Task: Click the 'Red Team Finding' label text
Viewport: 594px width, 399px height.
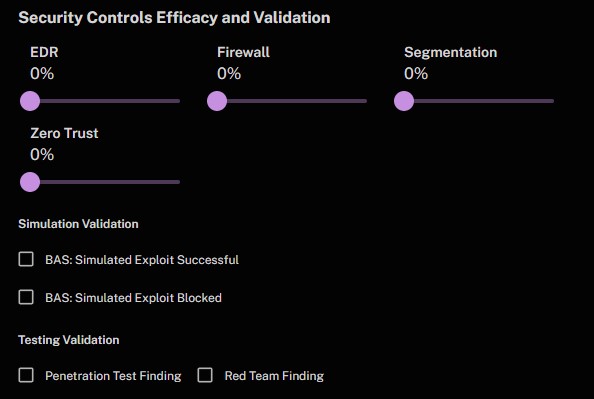Action: click(x=274, y=376)
